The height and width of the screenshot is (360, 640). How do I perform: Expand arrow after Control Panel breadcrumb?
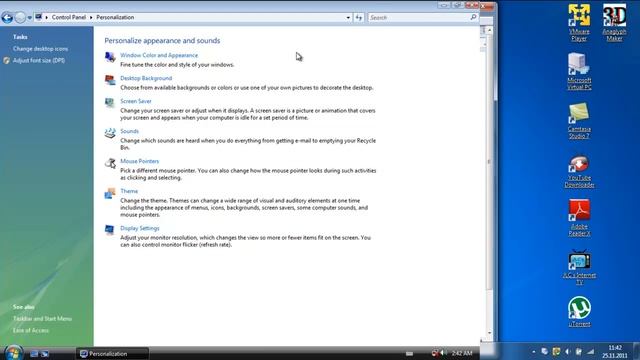click(x=91, y=18)
